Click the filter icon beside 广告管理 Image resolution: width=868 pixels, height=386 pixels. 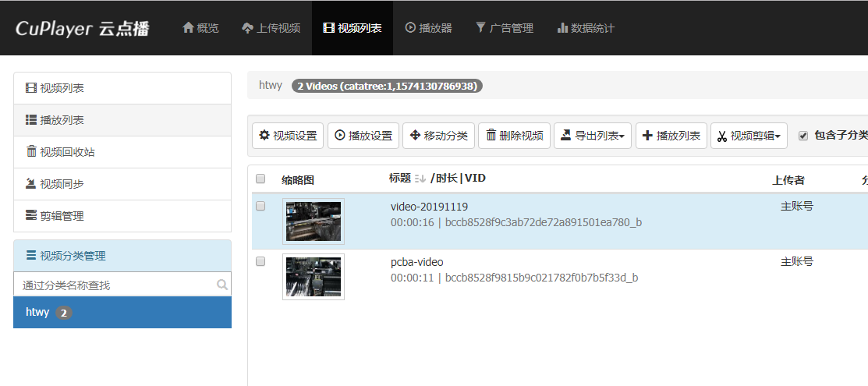pos(480,28)
